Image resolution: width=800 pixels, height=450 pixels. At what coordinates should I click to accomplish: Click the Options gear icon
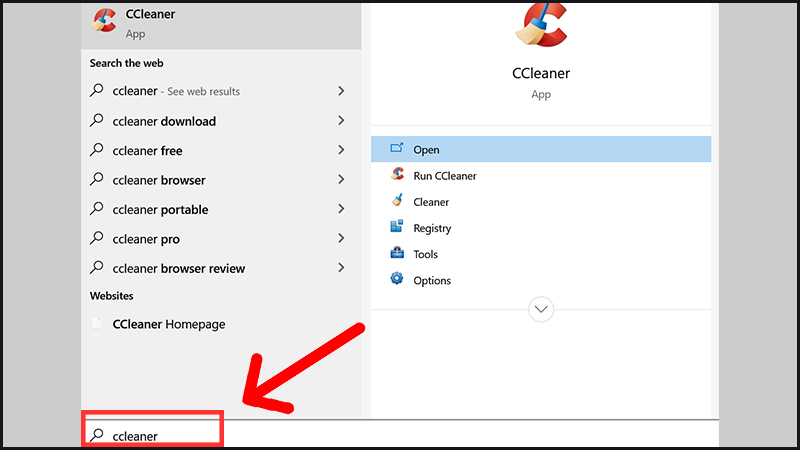point(397,279)
